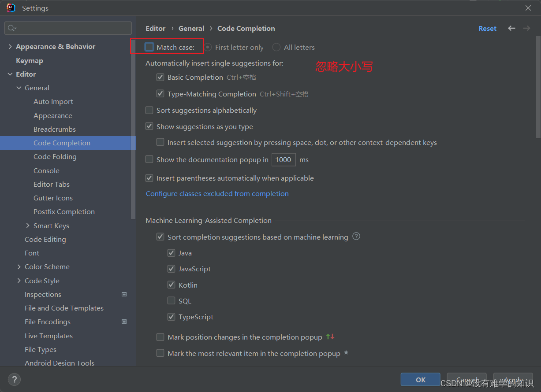Image resolution: width=541 pixels, height=392 pixels.
Task: Click the Reset link
Action: pyautogui.click(x=487, y=28)
